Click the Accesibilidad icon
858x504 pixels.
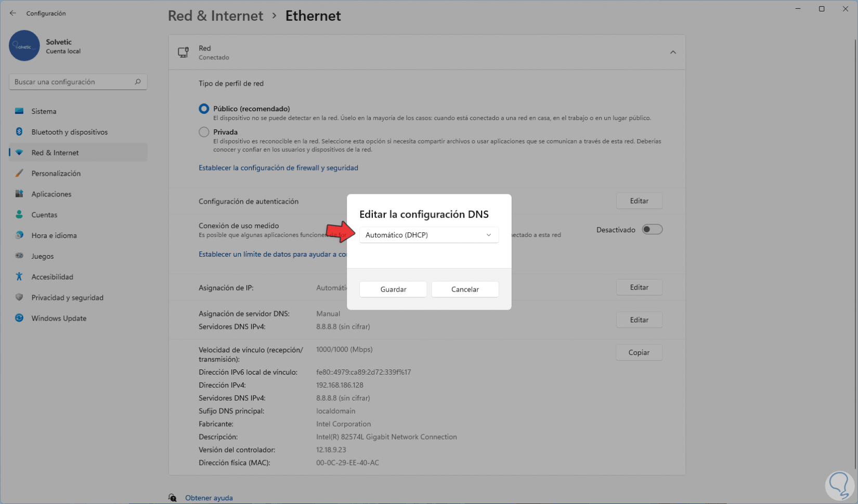pyautogui.click(x=19, y=277)
